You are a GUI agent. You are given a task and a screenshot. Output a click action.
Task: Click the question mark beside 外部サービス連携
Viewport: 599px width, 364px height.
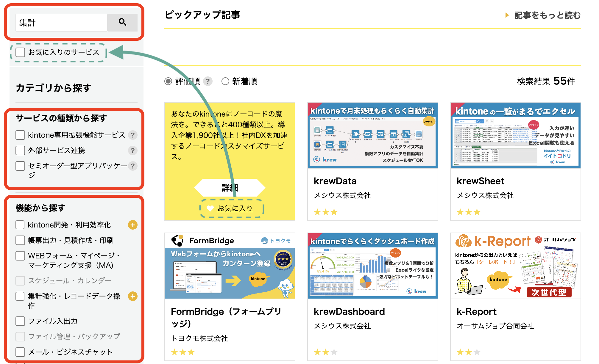133,151
